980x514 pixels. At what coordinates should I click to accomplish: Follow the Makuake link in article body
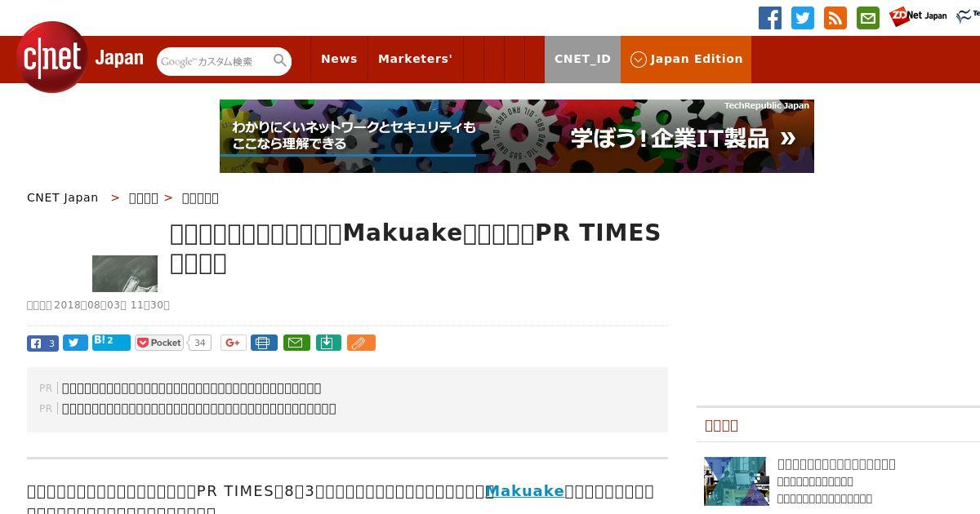pos(524,491)
